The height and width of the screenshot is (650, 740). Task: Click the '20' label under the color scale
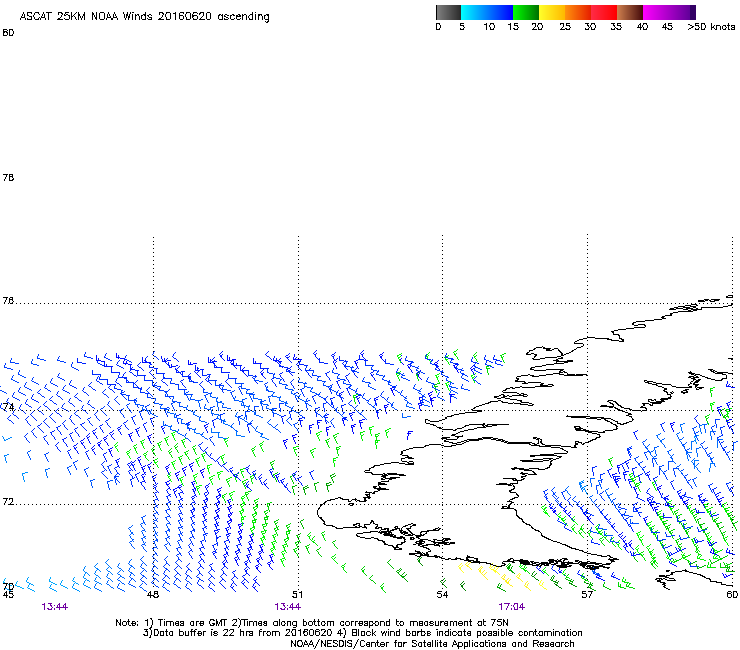pyautogui.click(x=537, y=27)
